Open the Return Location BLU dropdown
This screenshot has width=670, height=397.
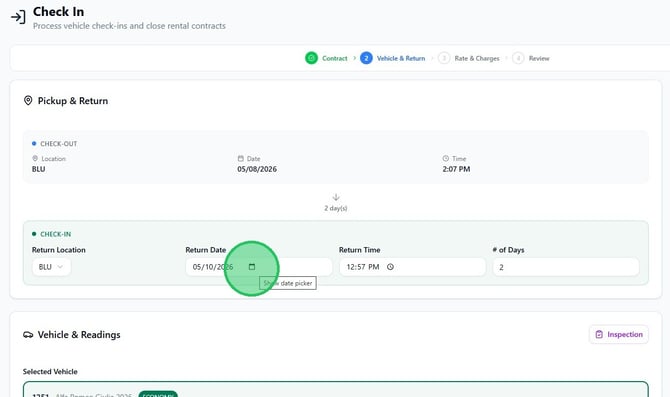[x=51, y=267]
